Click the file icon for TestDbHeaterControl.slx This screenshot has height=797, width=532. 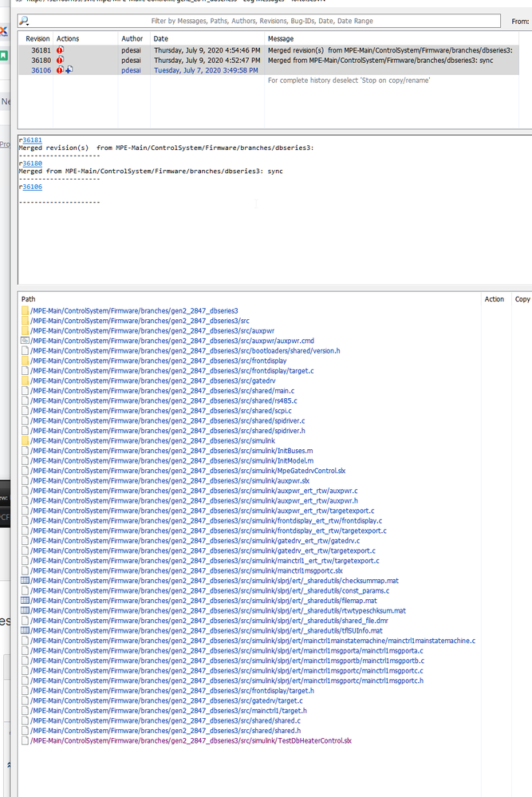[x=25, y=740]
